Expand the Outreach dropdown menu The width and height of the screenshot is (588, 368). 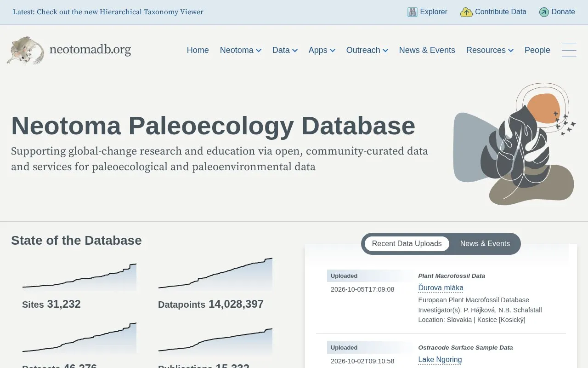[367, 50]
